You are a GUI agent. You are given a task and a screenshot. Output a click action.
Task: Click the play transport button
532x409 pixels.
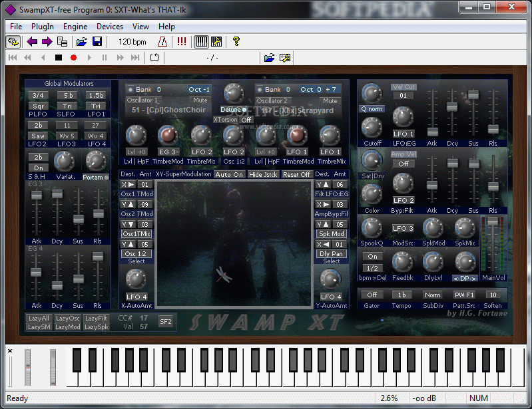[x=89, y=58]
